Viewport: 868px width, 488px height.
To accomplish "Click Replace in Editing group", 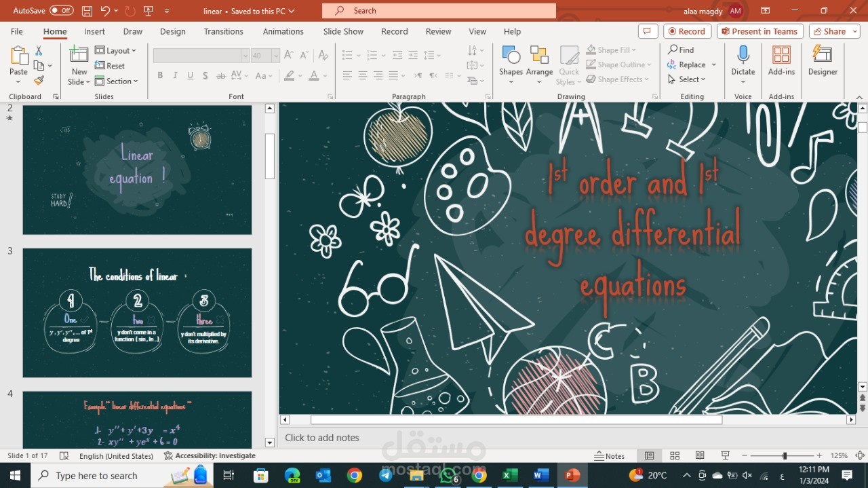I will point(686,64).
